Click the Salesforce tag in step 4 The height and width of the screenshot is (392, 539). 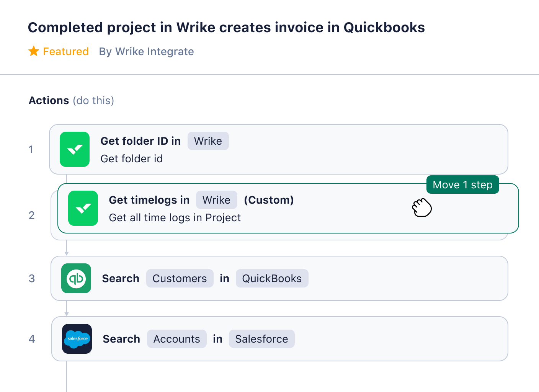pyautogui.click(x=261, y=339)
